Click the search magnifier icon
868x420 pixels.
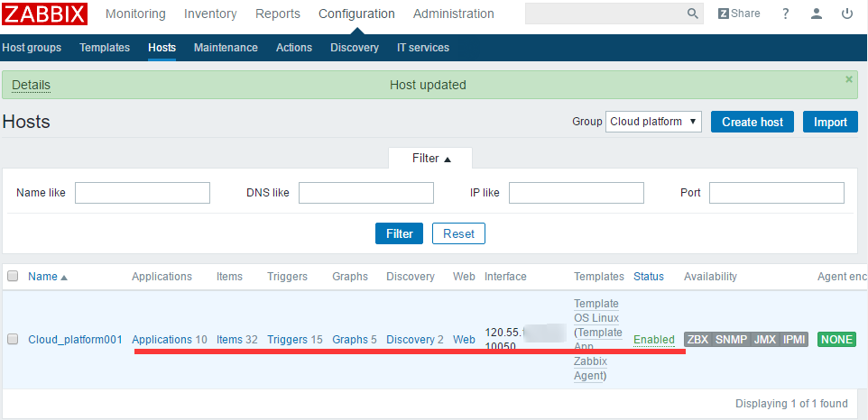point(693,14)
